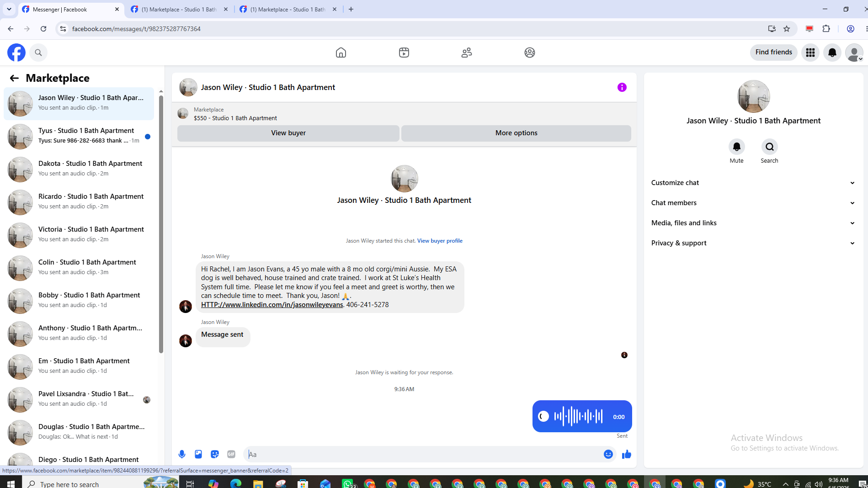Open the Pavel Lixsandra chat
This screenshot has width=868, height=488.
[x=79, y=399]
